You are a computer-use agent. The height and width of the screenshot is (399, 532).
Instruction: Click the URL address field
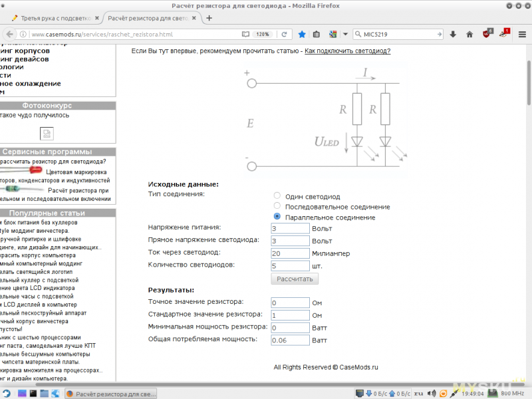[134, 35]
